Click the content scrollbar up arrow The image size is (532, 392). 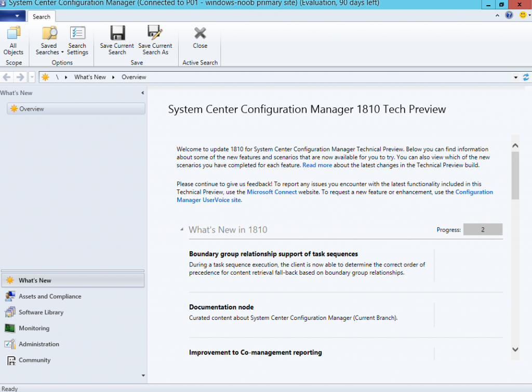[515, 145]
